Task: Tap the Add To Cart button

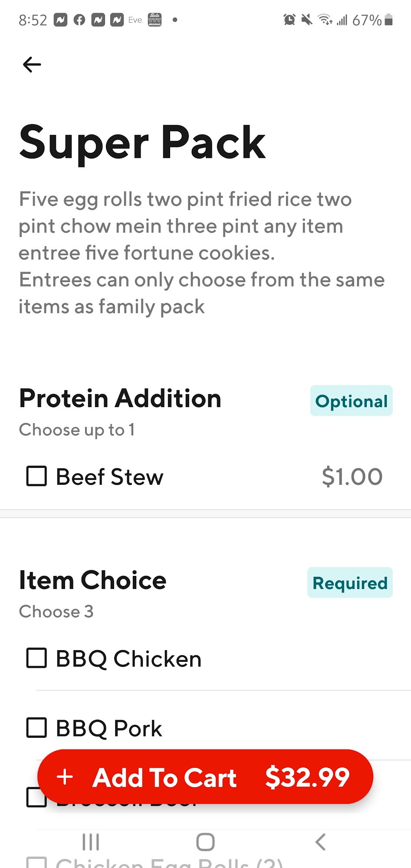Action: 205,777
